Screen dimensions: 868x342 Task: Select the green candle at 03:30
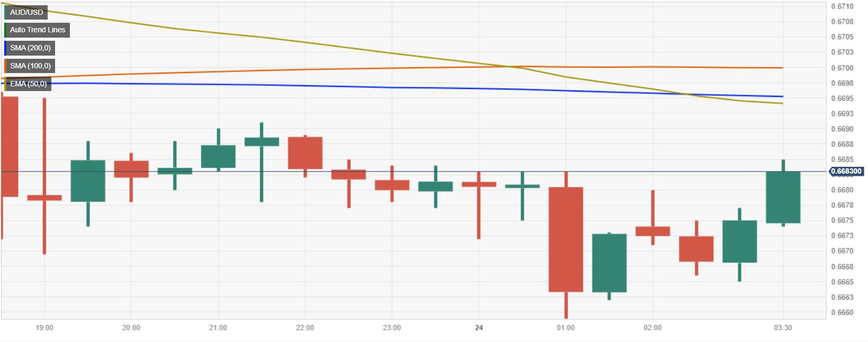(783, 197)
